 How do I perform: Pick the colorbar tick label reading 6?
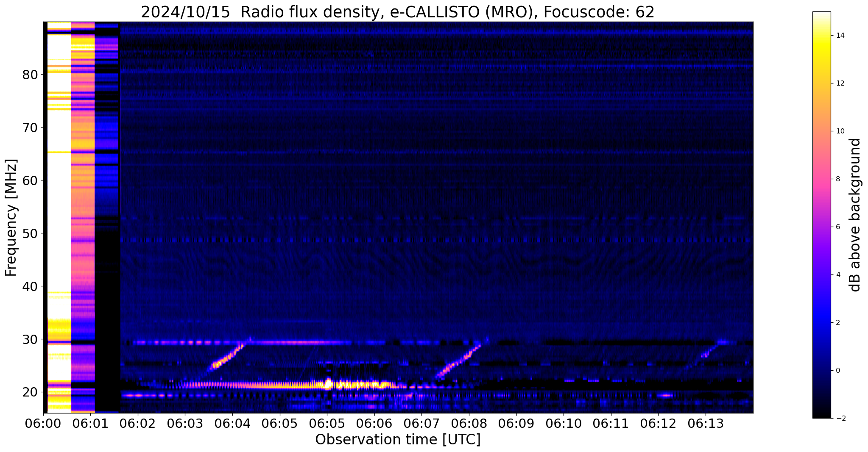[837, 227]
